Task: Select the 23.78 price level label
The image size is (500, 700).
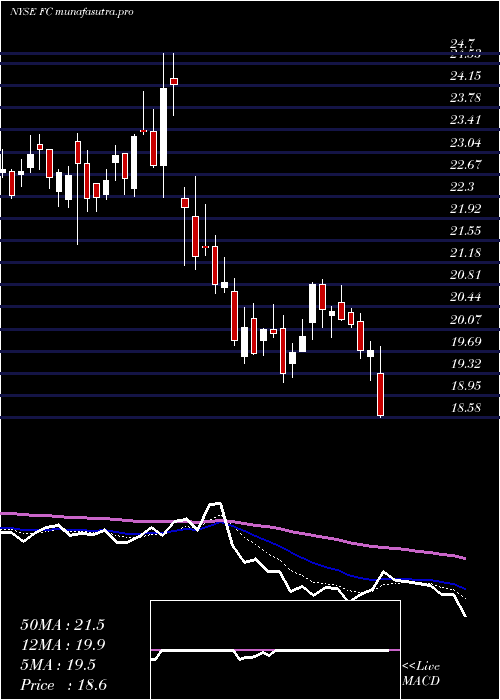Action: tap(466, 98)
